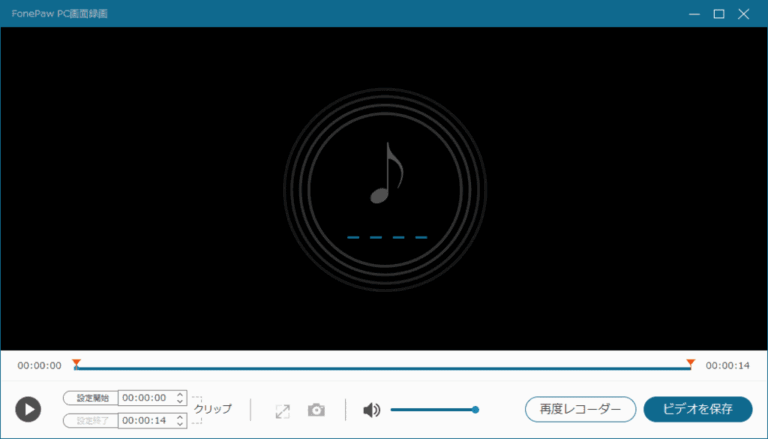768x439 pixels.
Task: Click the 再度レコーダー button
Action: 580,409
